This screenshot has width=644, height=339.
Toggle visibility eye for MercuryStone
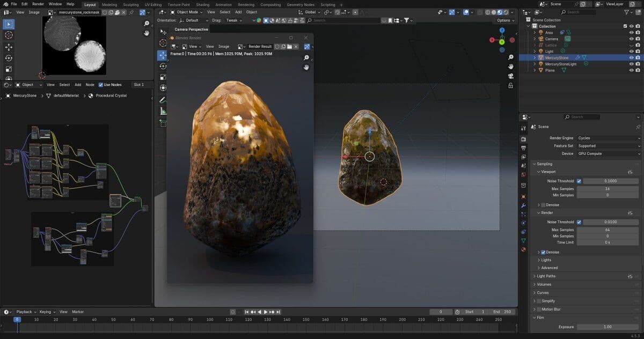point(631,57)
